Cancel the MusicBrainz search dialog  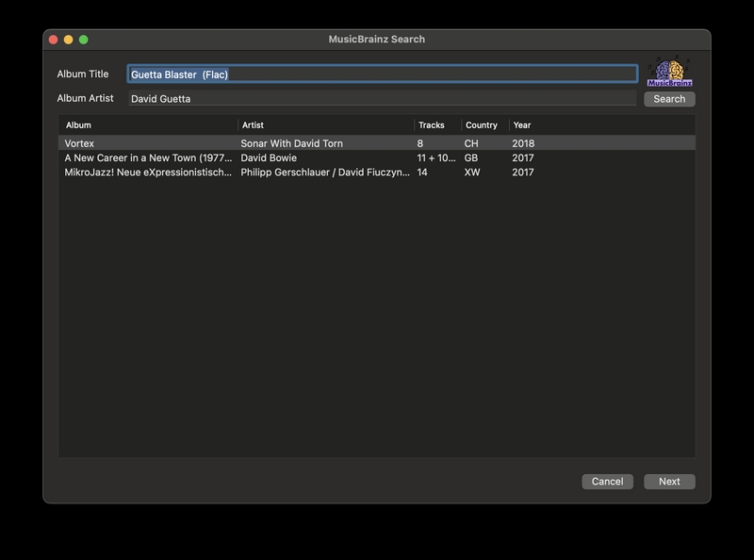tap(607, 482)
